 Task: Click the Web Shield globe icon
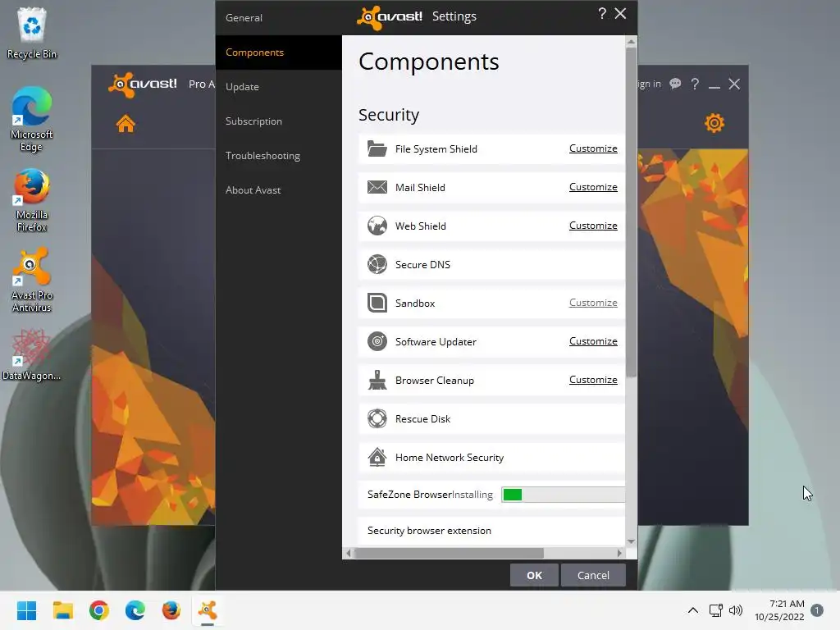(377, 226)
